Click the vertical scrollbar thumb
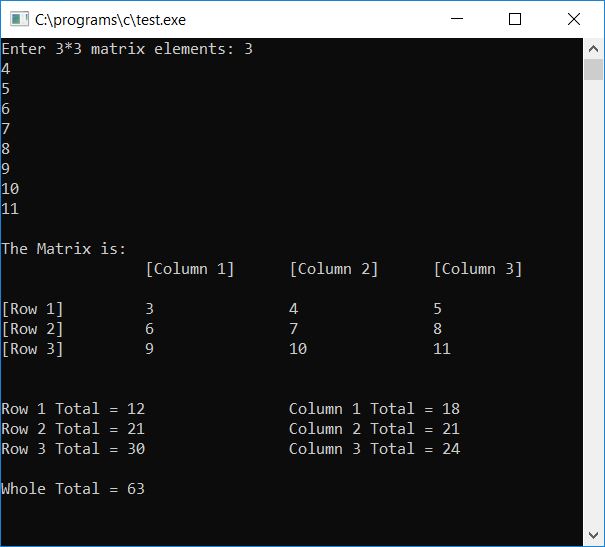 tap(593, 69)
